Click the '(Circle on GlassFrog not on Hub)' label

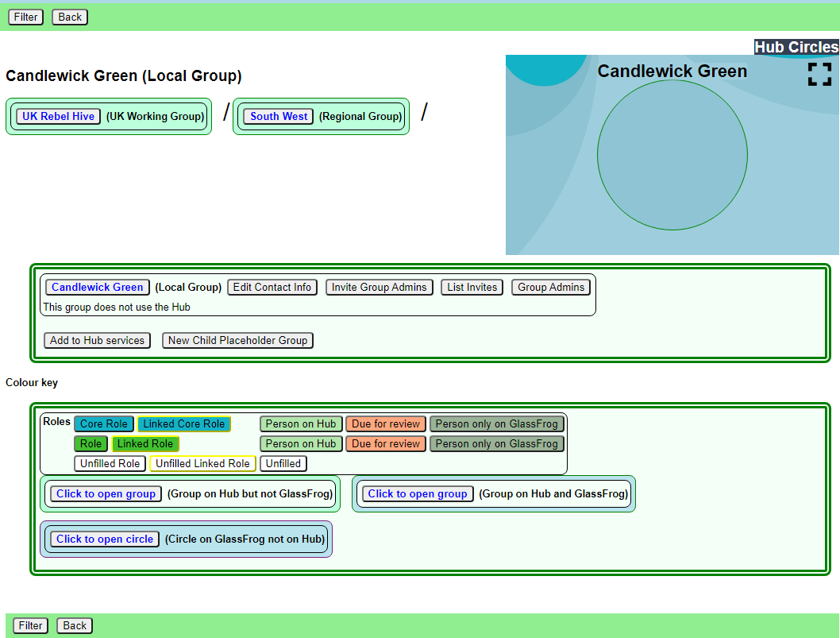[x=245, y=539]
